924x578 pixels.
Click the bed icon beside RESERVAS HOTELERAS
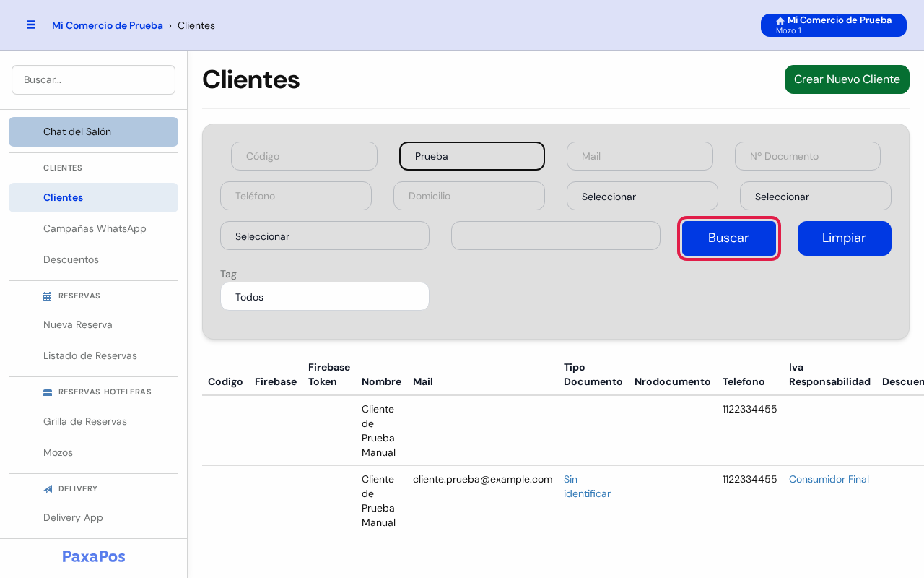tap(48, 392)
